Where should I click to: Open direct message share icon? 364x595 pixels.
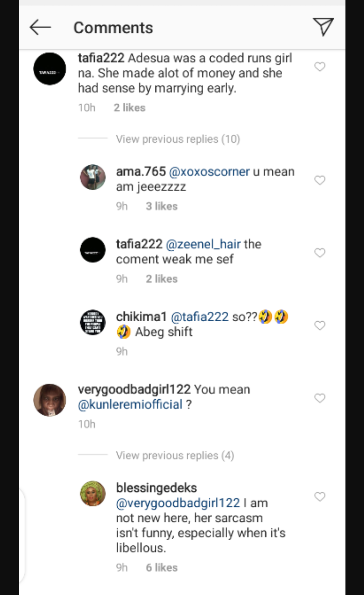[323, 27]
